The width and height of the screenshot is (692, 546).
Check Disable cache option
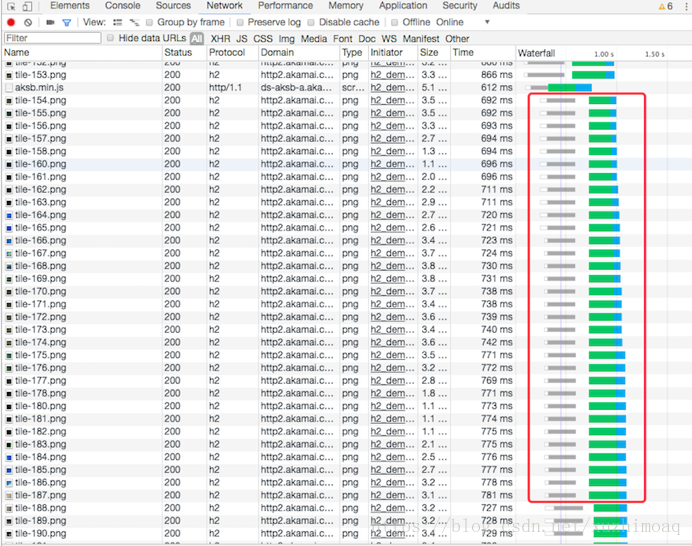click(x=311, y=23)
